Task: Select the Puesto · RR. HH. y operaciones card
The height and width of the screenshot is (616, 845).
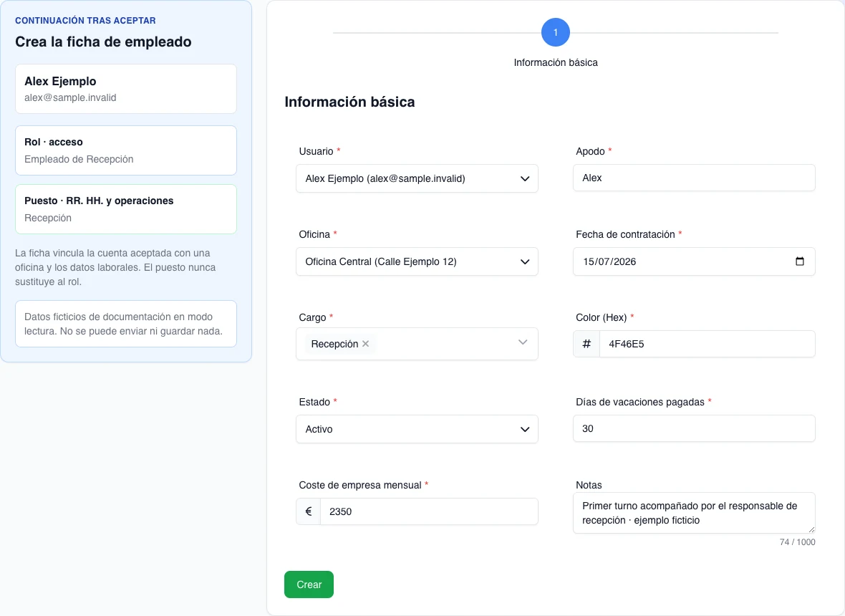Action: (x=126, y=209)
